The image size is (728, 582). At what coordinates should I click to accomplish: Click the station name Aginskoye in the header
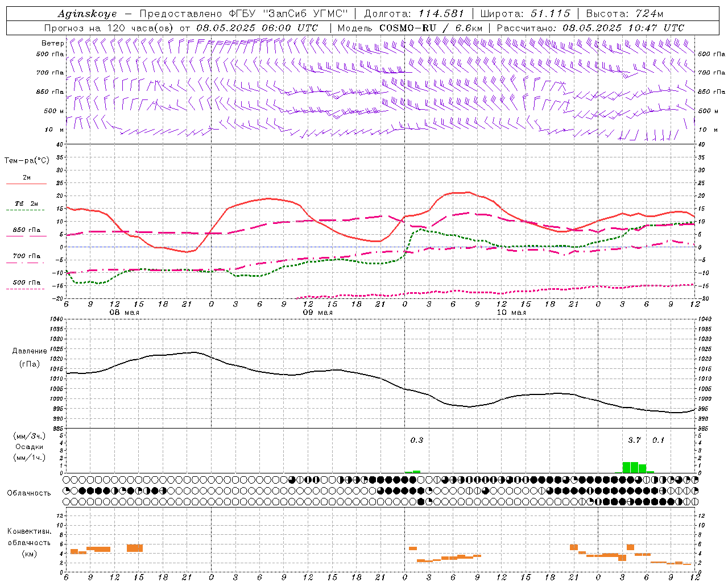pyautogui.click(x=87, y=14)
